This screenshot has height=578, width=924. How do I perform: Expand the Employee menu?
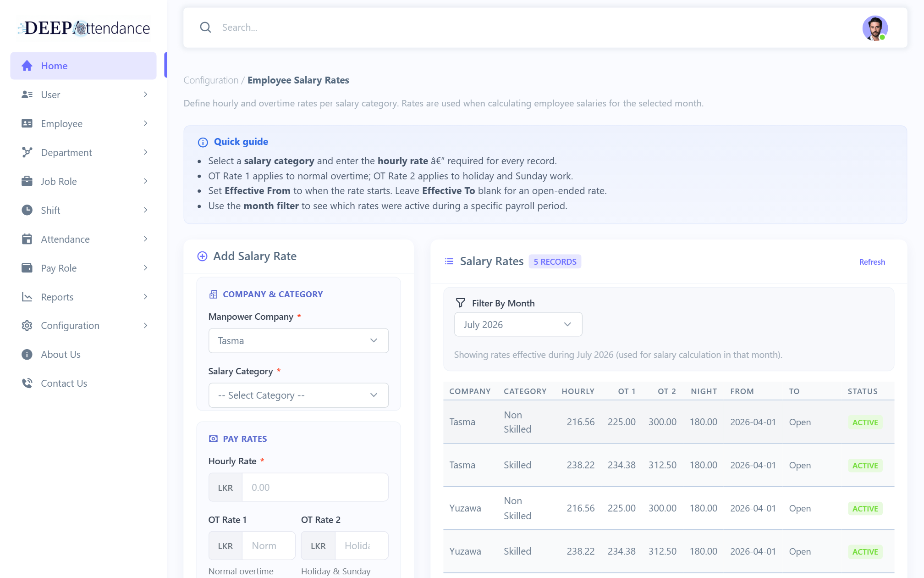pos(83,123)
